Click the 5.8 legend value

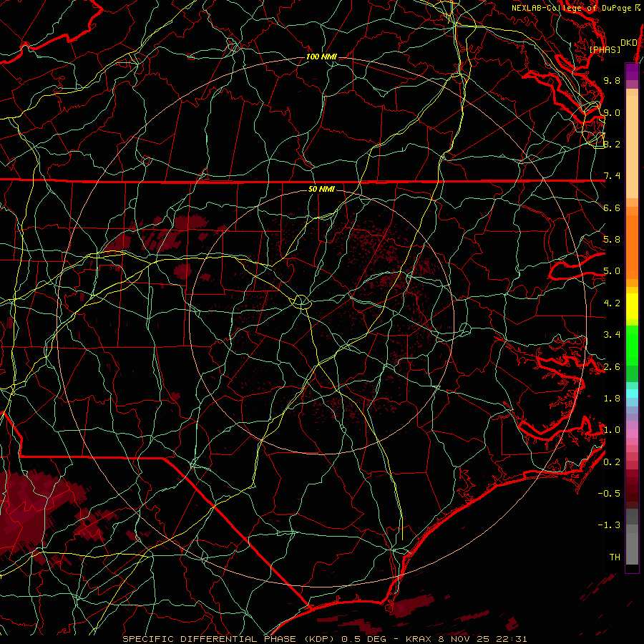[612, 240]
